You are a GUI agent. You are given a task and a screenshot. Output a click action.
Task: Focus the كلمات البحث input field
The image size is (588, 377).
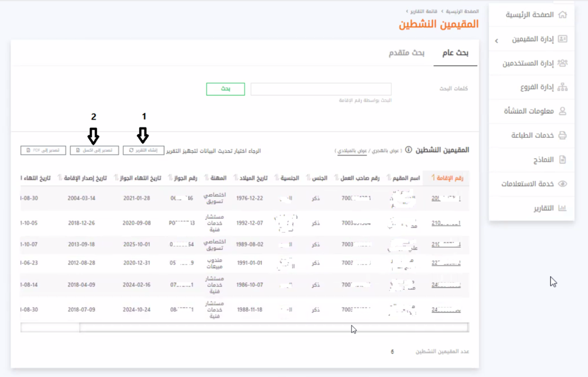[321, 89]
